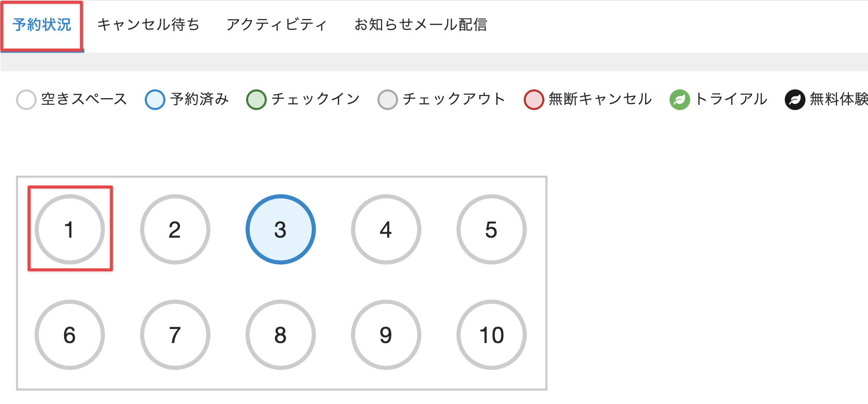The image size is (868, 404).
Task: Click the チェックアウト gray legend circle
Action: click(388, 100)
